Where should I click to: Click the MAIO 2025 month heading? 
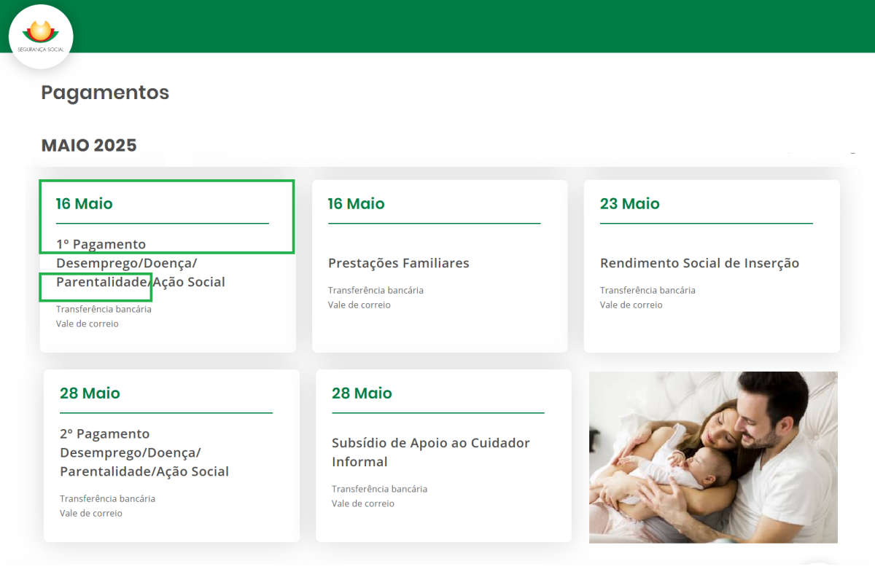89,145
